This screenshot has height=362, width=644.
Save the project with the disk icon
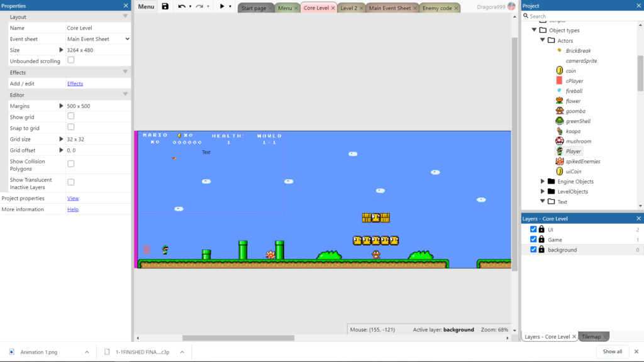coord(165,6)
